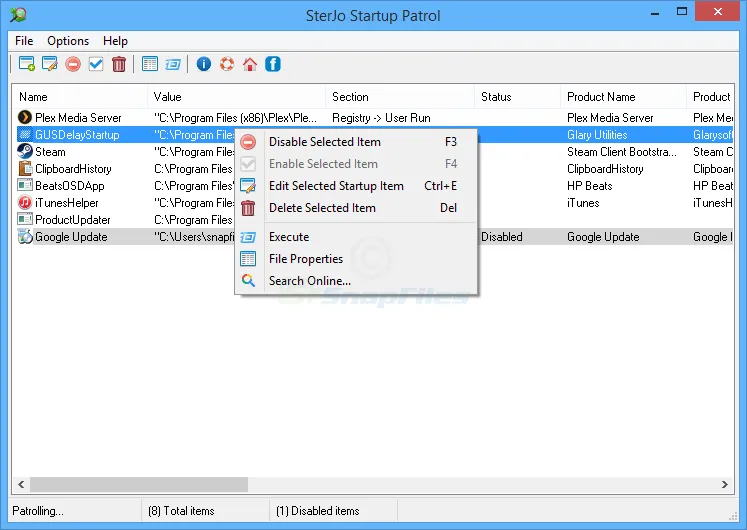This screenshot has width=747, height=530.
Task: Choose Execute in the context menu
Action: click(357, 237)
